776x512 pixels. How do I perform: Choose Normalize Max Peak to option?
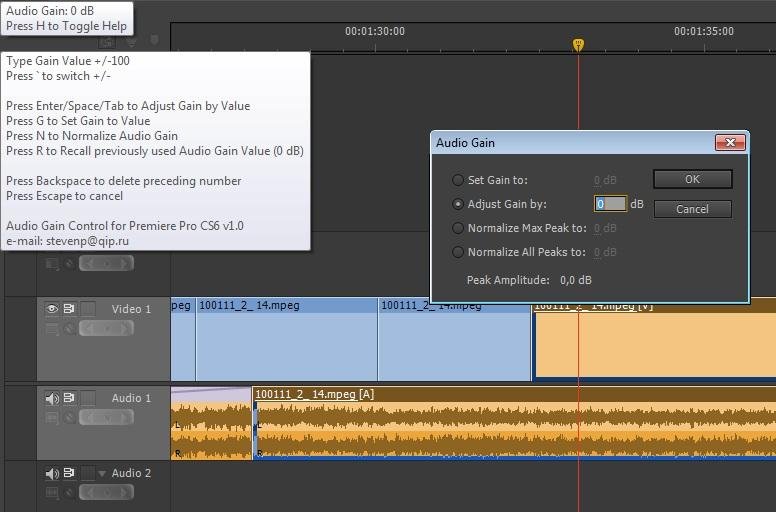coord(458,228)
